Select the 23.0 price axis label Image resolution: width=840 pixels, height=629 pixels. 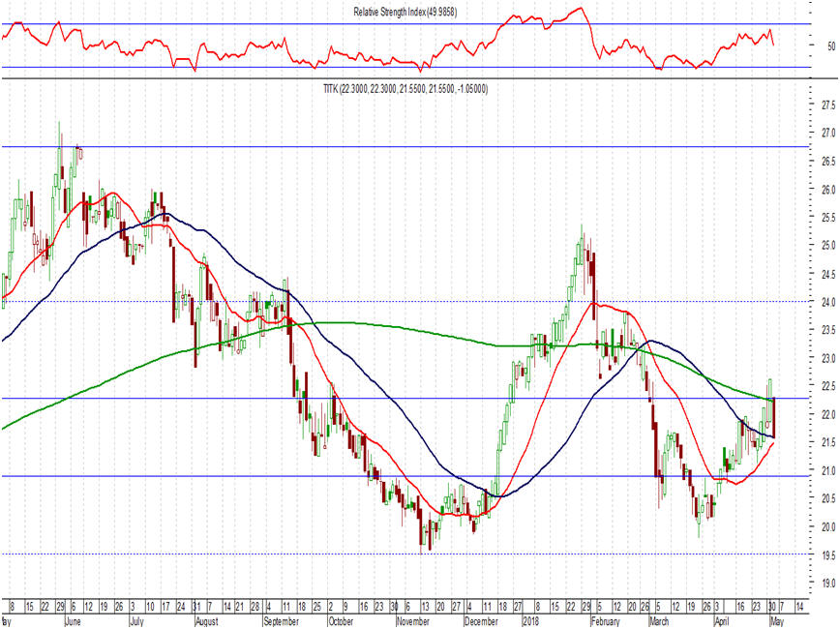[x=828, y=358]
